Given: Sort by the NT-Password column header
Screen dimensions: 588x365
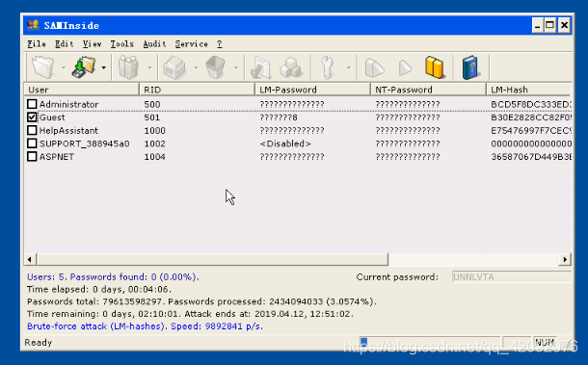Looking at the screenshot, I should click(428, 90).
